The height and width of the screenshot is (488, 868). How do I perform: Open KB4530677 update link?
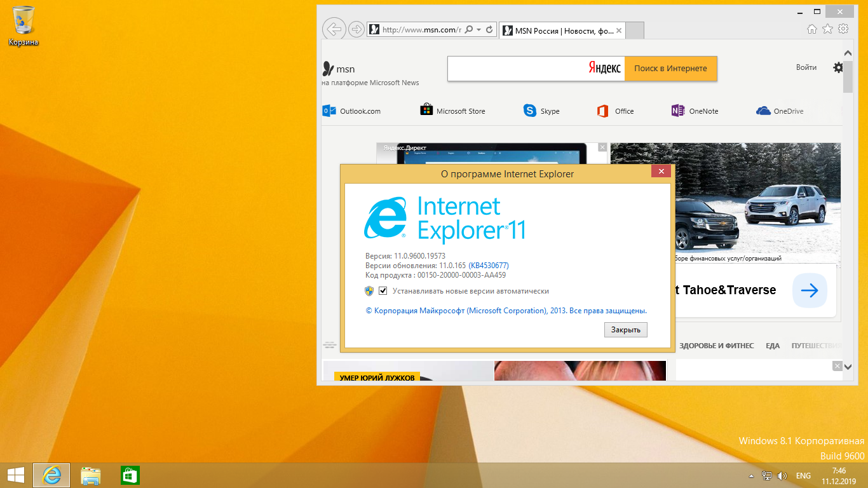[x=489, y=266]
